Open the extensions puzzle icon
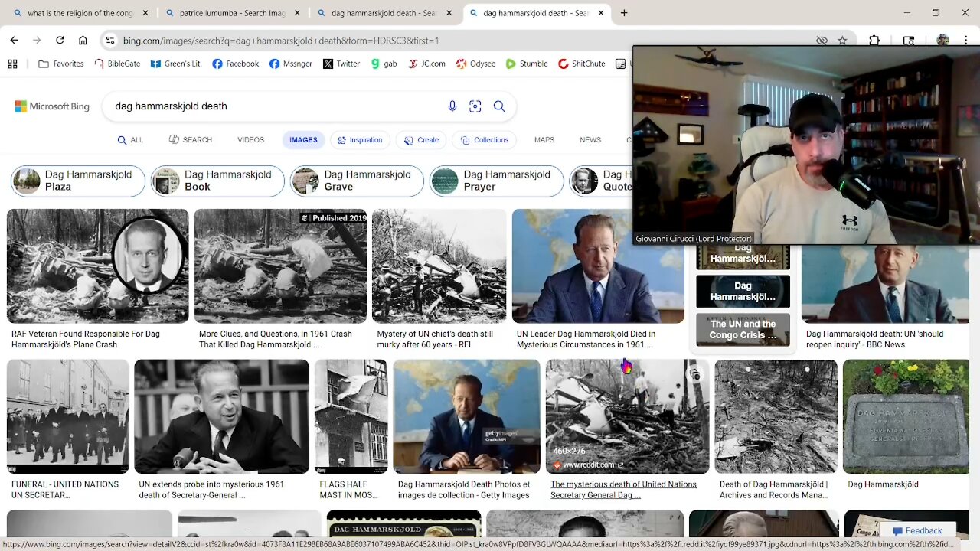Image resolution: width=980 pixels, height=551 pixels. 874,41
